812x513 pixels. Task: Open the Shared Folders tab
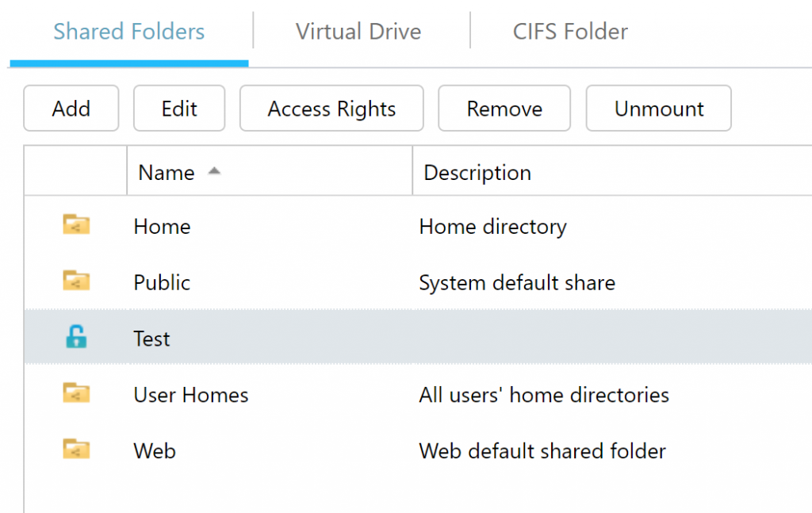coord(128,32)
